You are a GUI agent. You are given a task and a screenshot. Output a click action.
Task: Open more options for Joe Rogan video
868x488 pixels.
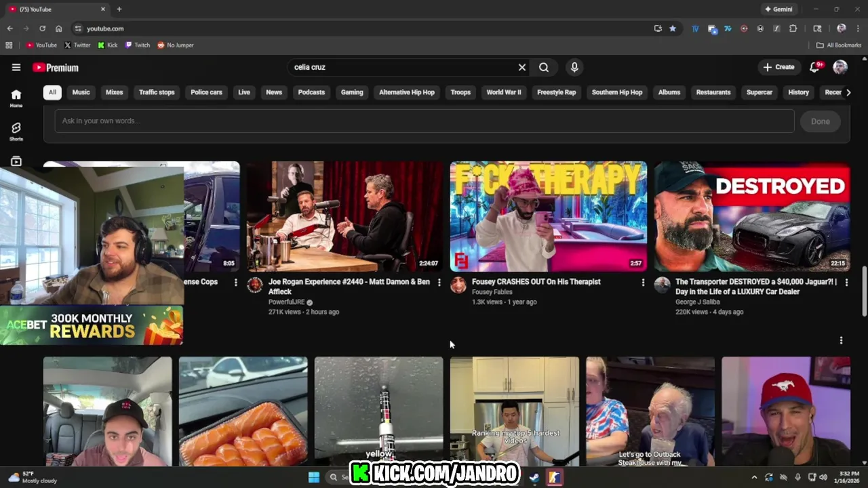click(x=439, y=282)
